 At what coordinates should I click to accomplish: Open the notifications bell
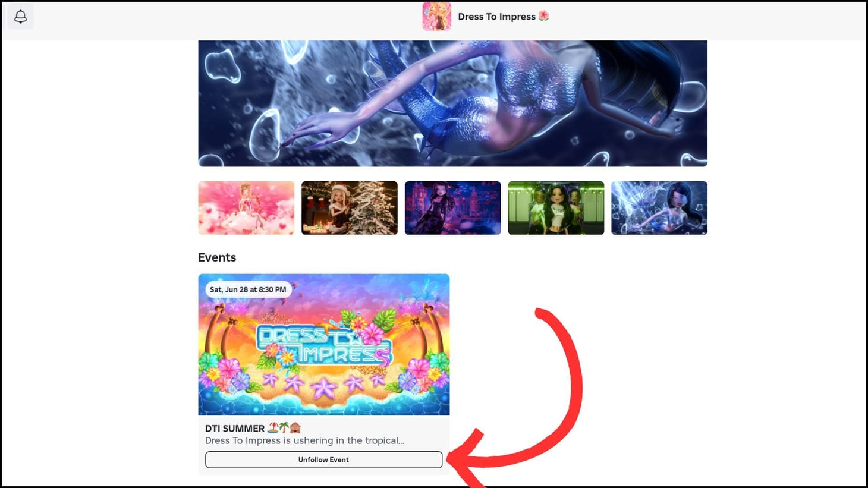coord(20,17)
